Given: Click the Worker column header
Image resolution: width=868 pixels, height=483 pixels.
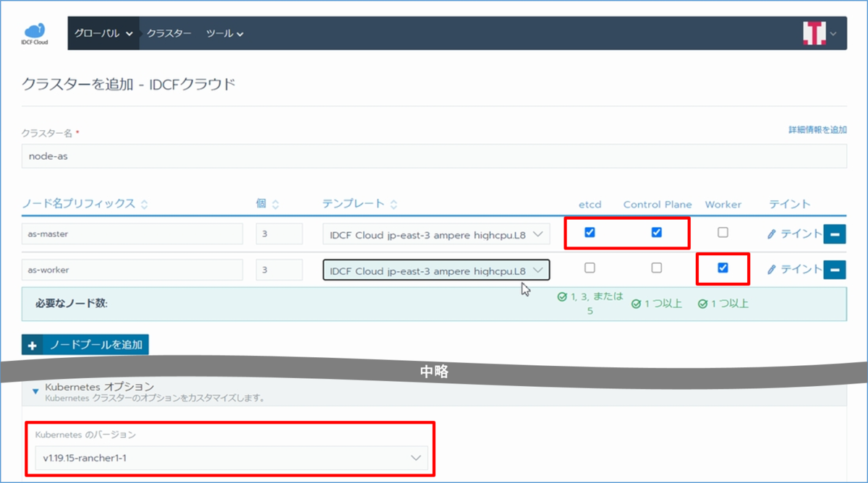Looking at the screenshot, I should 723,205.
